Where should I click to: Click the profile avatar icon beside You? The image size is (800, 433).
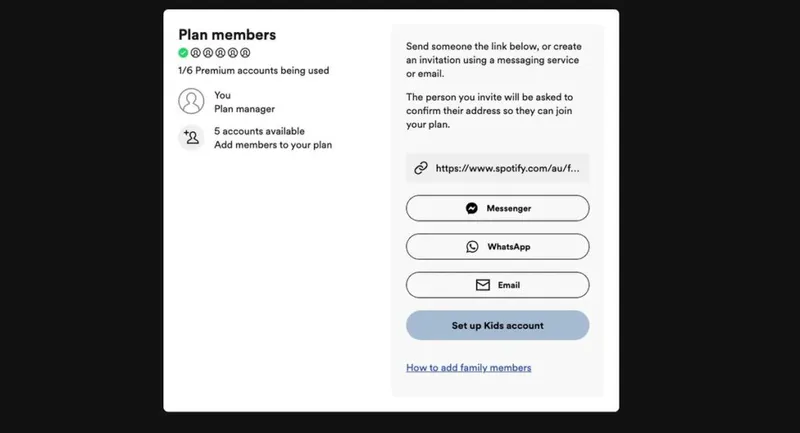(191, 101)
